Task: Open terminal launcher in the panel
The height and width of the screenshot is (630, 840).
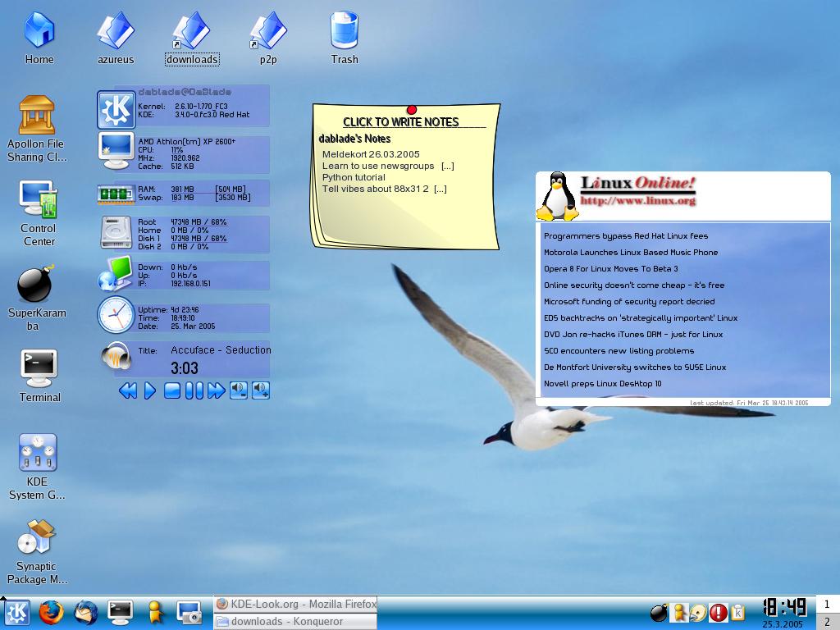Action: point(120,612)
